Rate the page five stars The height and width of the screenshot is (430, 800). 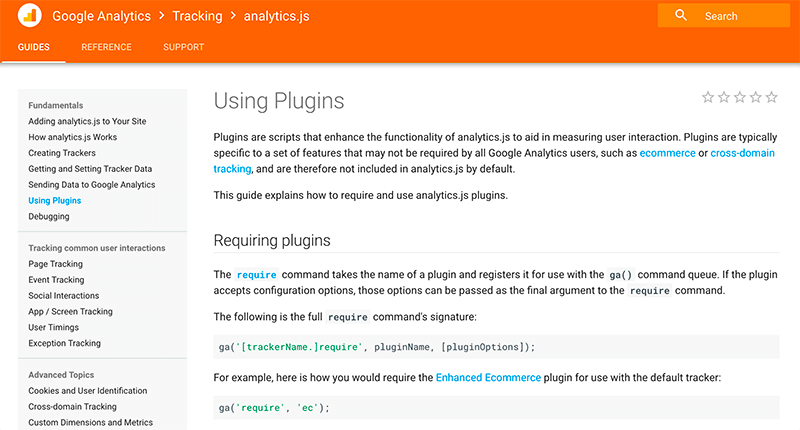[x=772, y=97]
